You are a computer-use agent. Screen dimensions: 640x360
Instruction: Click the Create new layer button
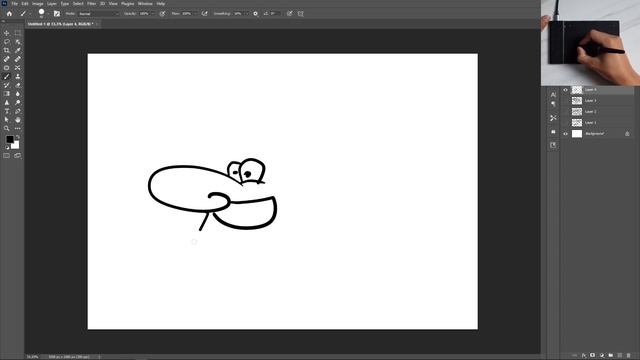point(620,356)
